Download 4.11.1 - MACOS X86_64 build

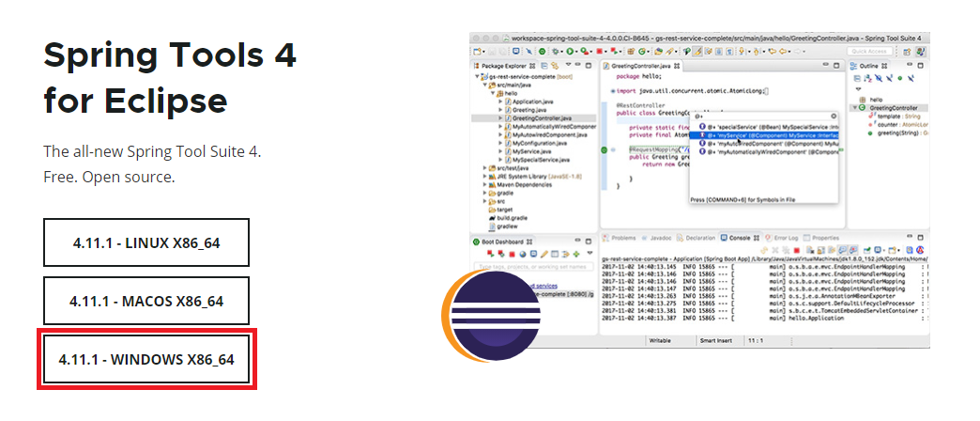146,301
